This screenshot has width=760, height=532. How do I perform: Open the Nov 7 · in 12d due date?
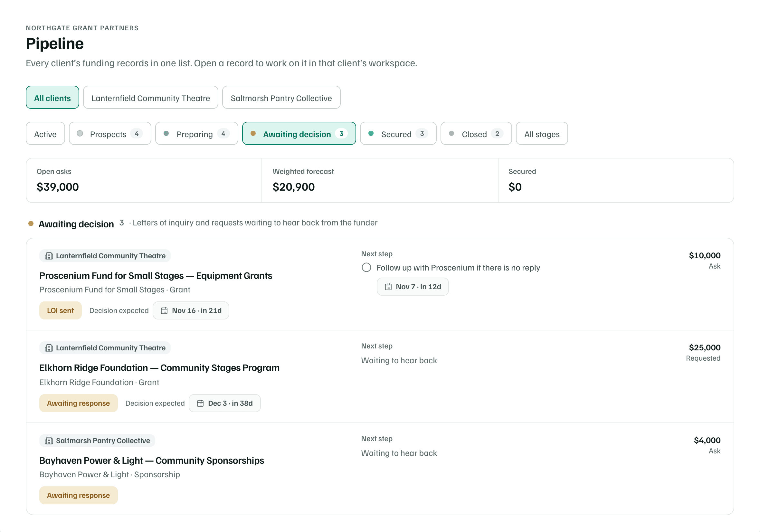pos(413,287)
